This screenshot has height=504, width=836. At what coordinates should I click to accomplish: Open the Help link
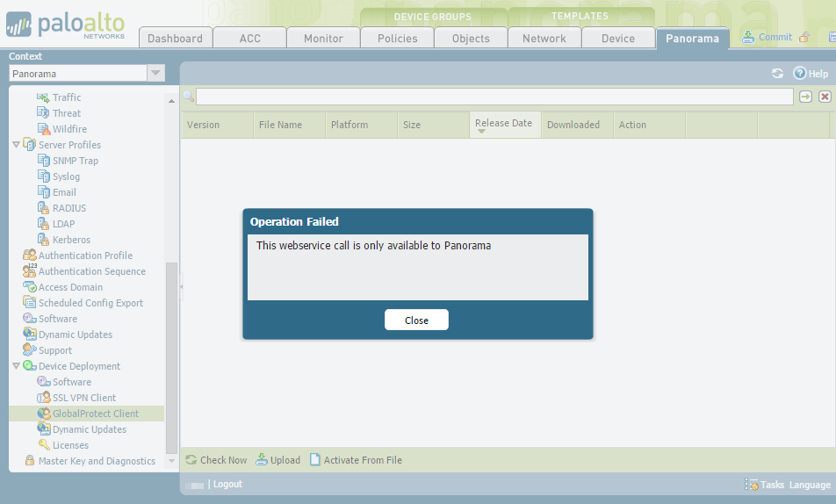click(811, 74)
